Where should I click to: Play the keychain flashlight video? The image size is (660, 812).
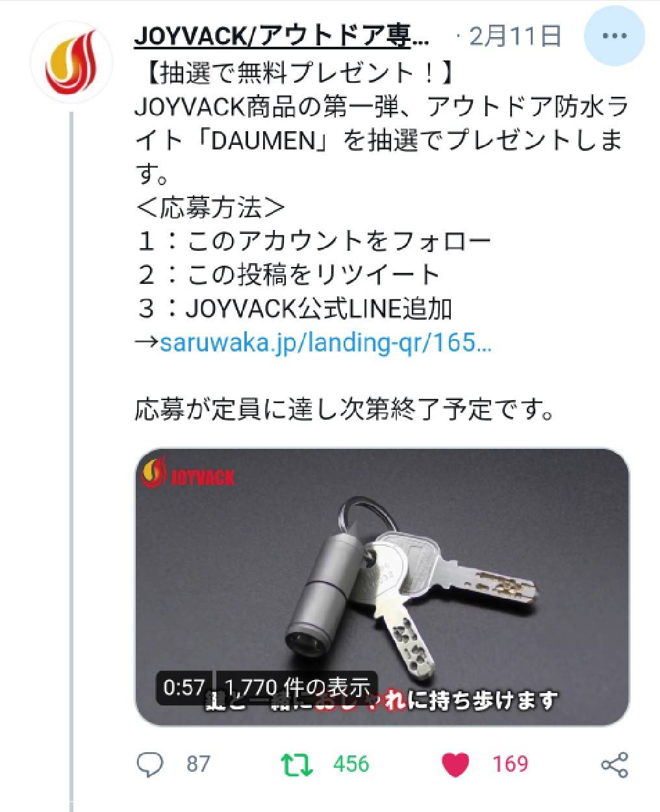[382, 587]
